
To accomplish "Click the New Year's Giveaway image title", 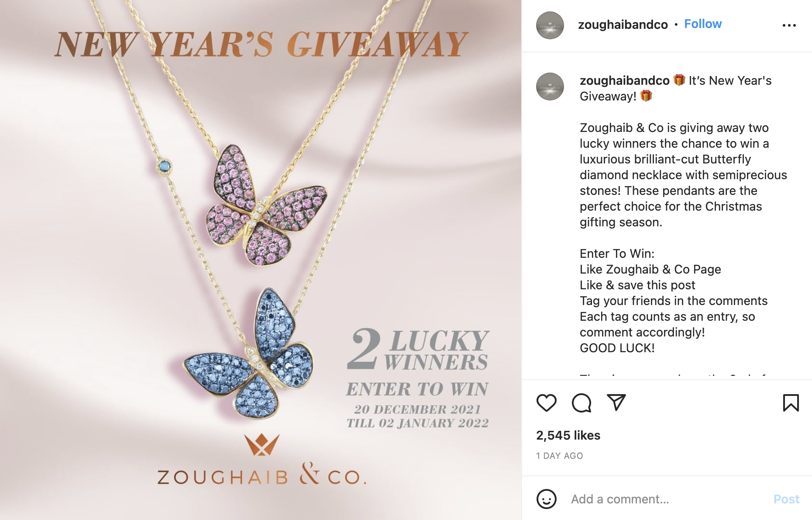I will tap(261, 44).
